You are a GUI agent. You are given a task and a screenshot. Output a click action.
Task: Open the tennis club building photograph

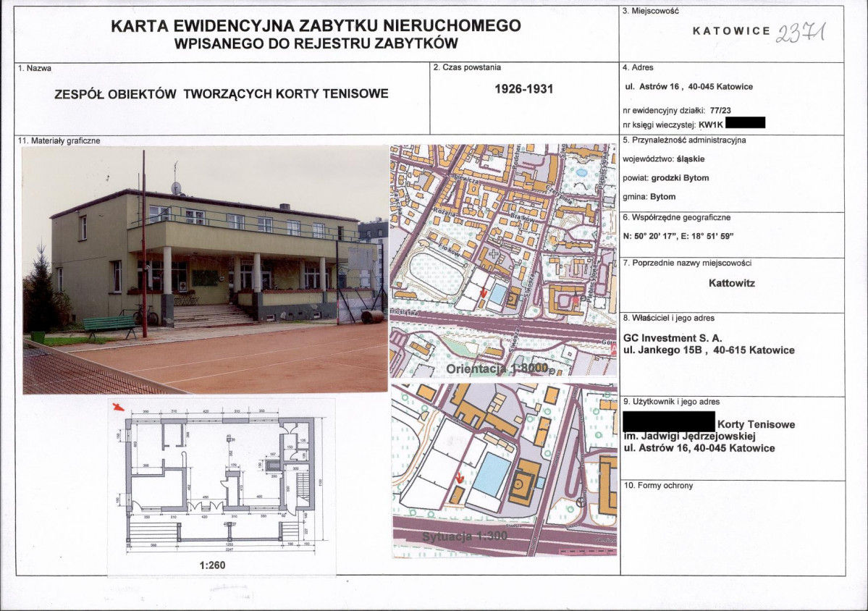(x=205, y=269)
